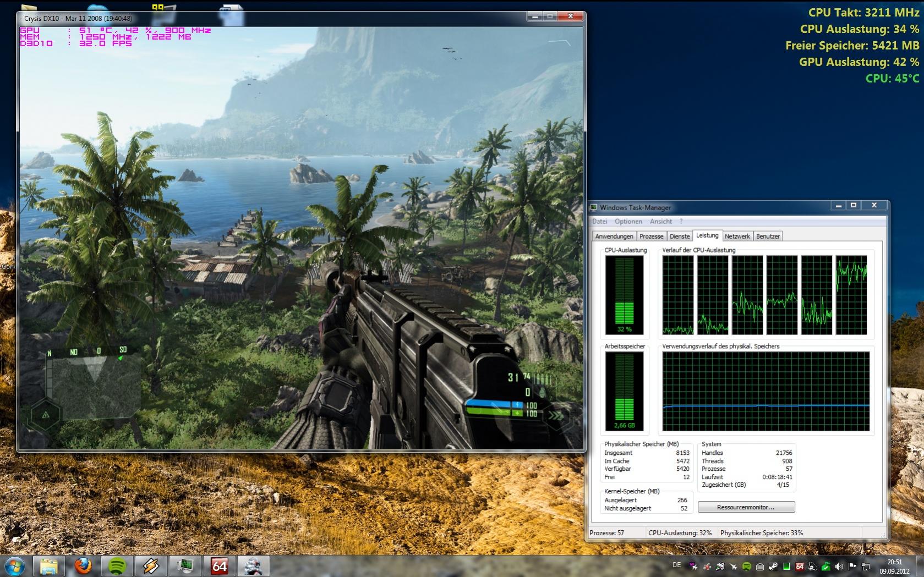Screen dimensions: 924x577
Task: Switch to the Dienste tab
Action: tap(680, 236)
